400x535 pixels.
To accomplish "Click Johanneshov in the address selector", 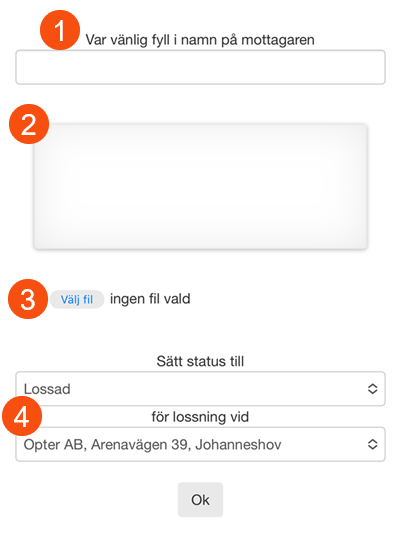I will pos(238,445).
